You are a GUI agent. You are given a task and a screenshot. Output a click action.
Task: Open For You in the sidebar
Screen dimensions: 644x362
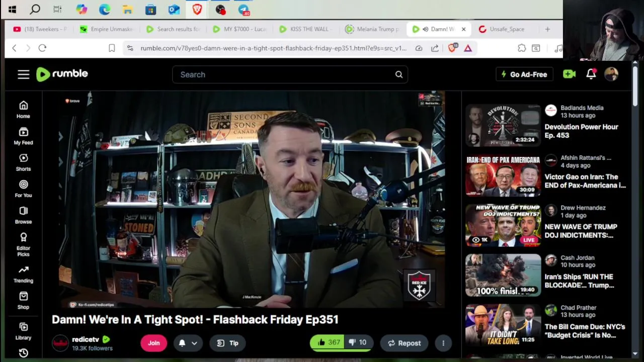[x=23, y=189]
